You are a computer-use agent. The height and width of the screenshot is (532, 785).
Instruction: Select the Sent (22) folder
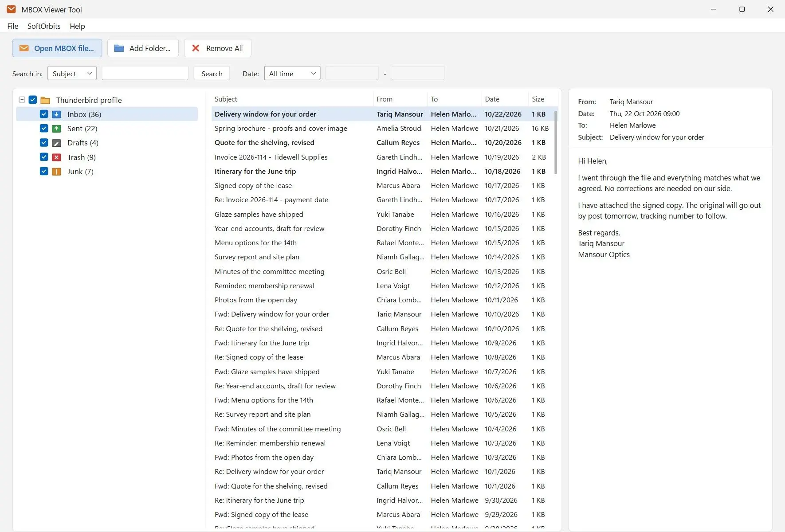[x=107, y=129]
